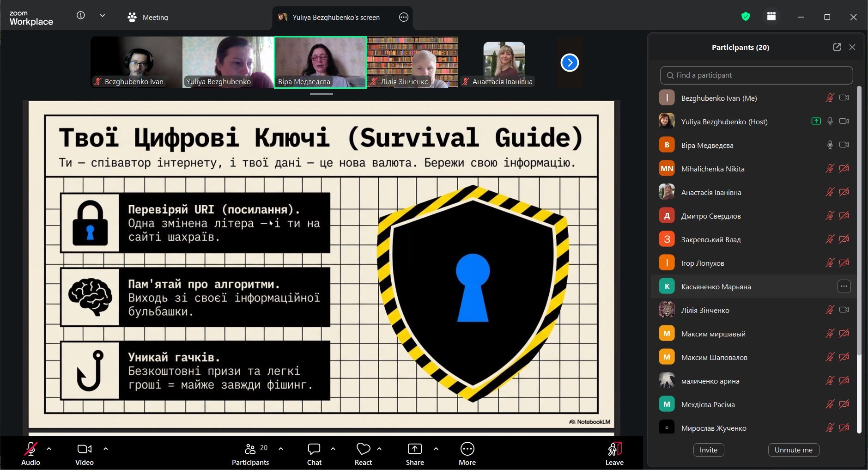Viewport: 868px width, 470px height.
Task: Click Закревський Влад's camera-off icon
Action: click(844, 239)
